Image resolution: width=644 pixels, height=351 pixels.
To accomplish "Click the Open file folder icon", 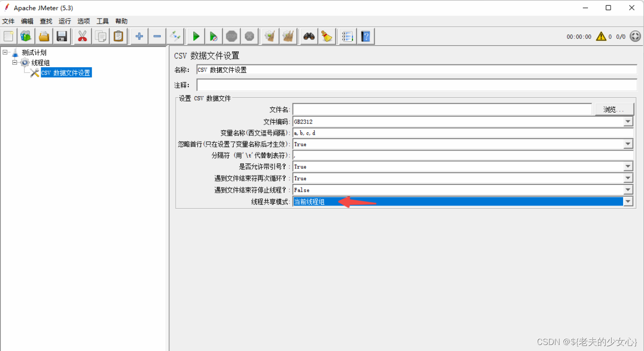I will (44, 36).
